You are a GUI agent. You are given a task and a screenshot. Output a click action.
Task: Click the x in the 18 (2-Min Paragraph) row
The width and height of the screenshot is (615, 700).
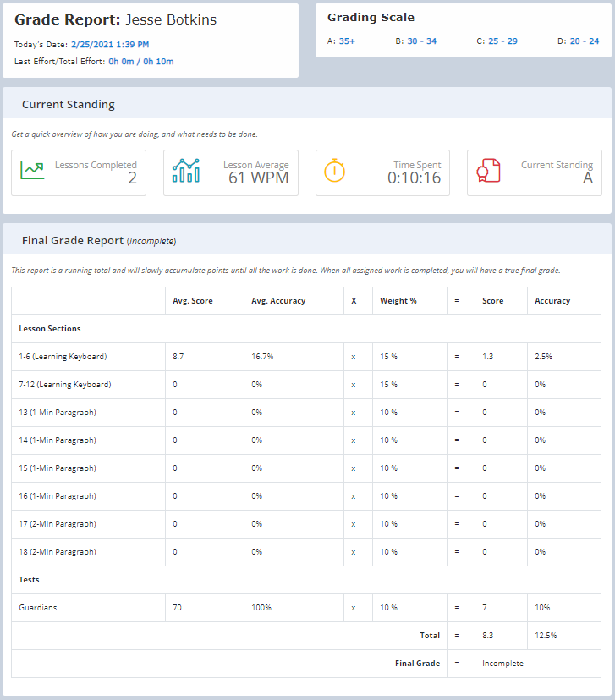[x=353, y=552]
